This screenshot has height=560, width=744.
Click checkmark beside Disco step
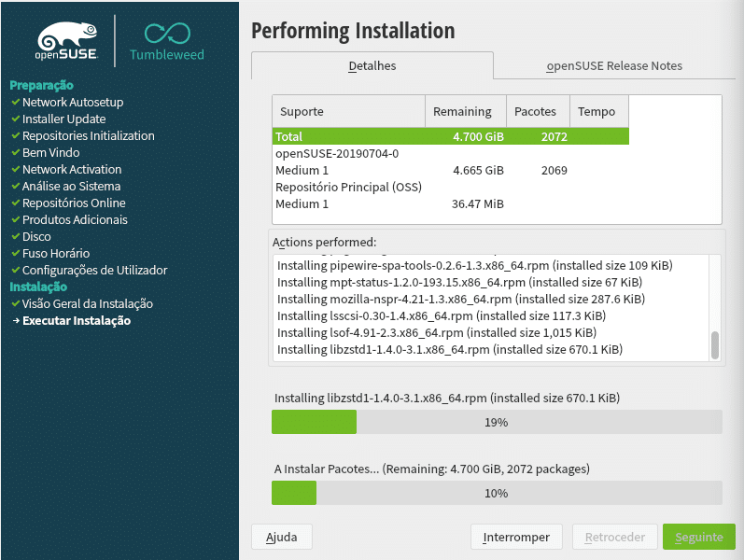tap(16, 236)
